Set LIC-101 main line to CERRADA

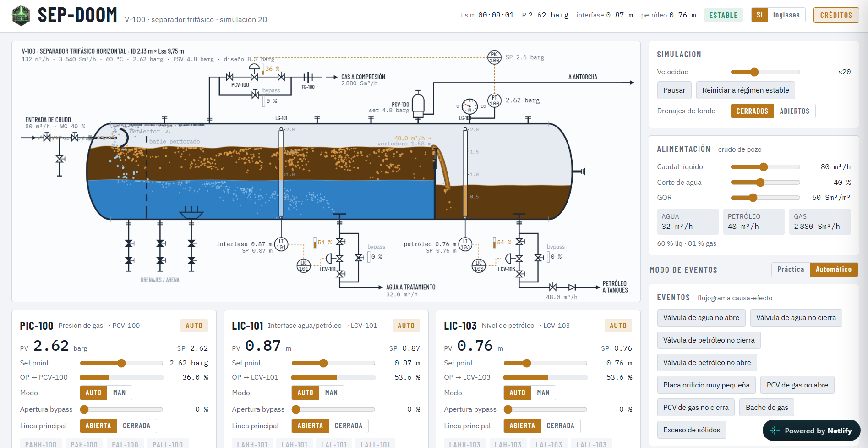(348, 426)
